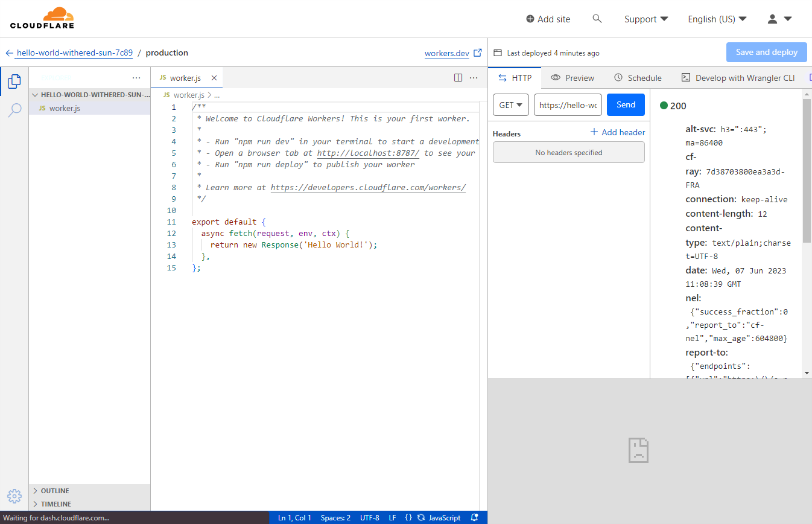
Task: Click the terminal icon on Wrangler tab
Action: point(685,78)
